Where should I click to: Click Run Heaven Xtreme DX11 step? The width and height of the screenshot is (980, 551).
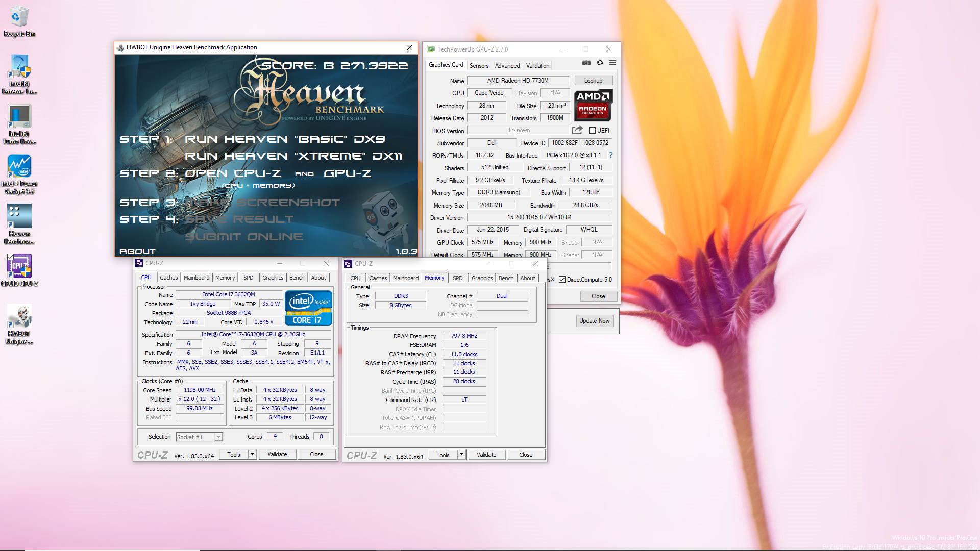click(x=293, y=156)
